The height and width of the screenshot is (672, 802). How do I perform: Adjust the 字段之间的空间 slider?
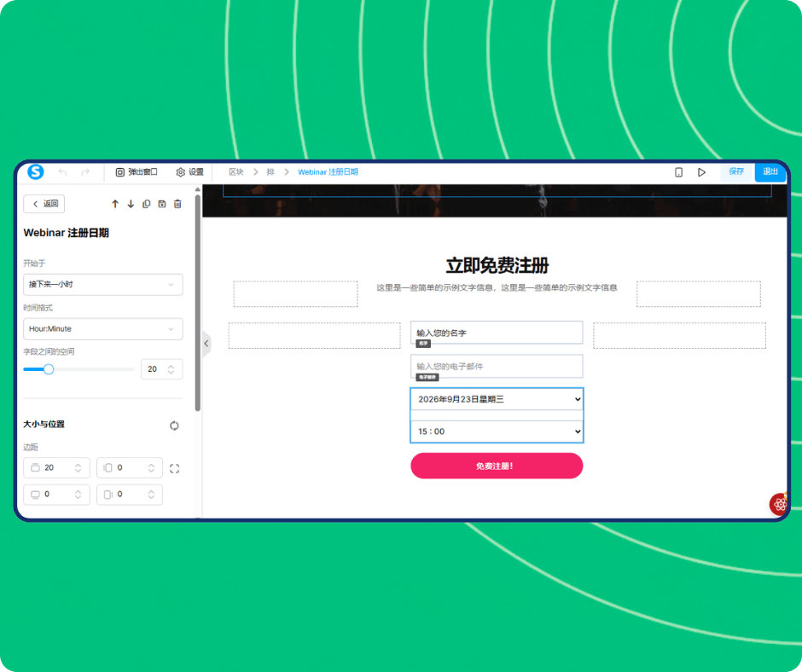(x=49, y=369)
